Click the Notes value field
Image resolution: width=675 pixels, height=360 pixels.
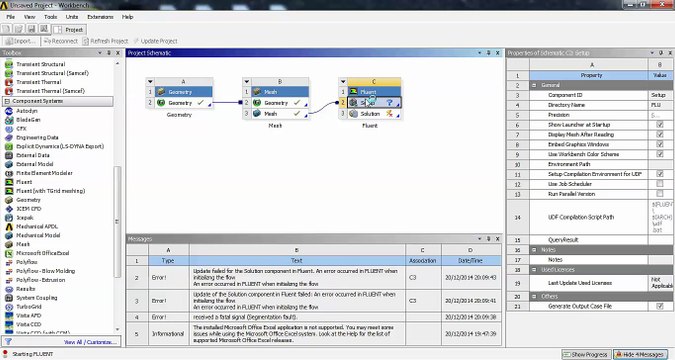(660, 260)
